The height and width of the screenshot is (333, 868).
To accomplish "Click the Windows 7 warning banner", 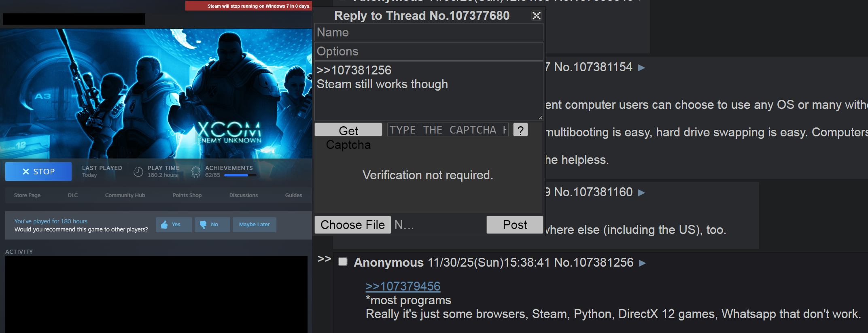I will 248,6.
